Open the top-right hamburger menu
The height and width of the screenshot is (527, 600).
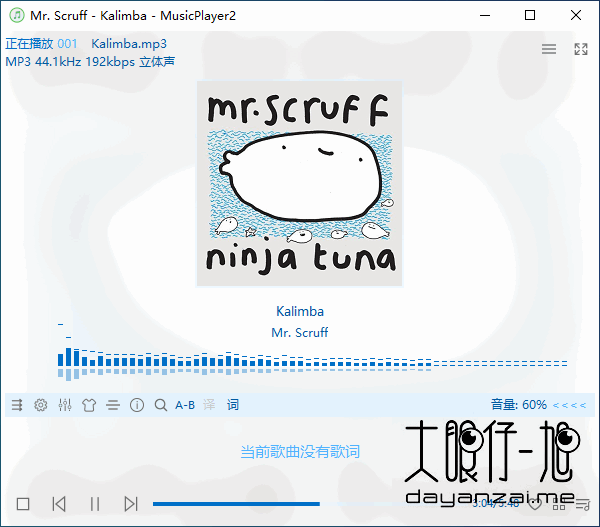[549, 49]
